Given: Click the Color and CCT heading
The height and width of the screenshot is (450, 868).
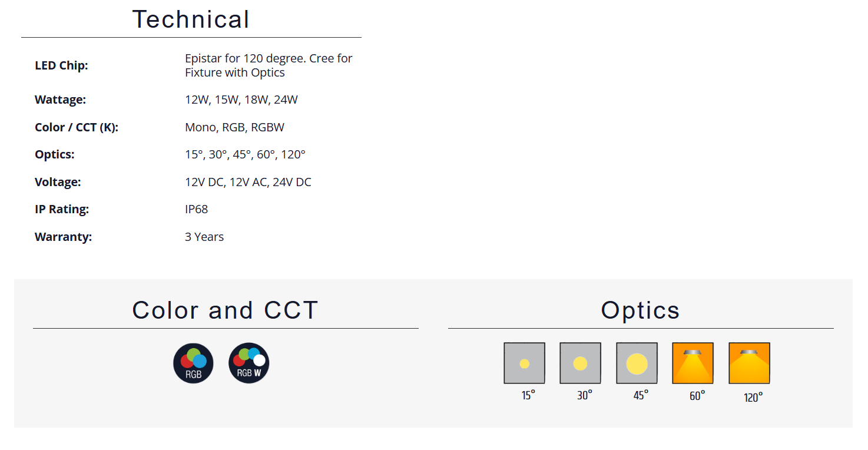Looking at the screenshot, I should click(225, 310).
